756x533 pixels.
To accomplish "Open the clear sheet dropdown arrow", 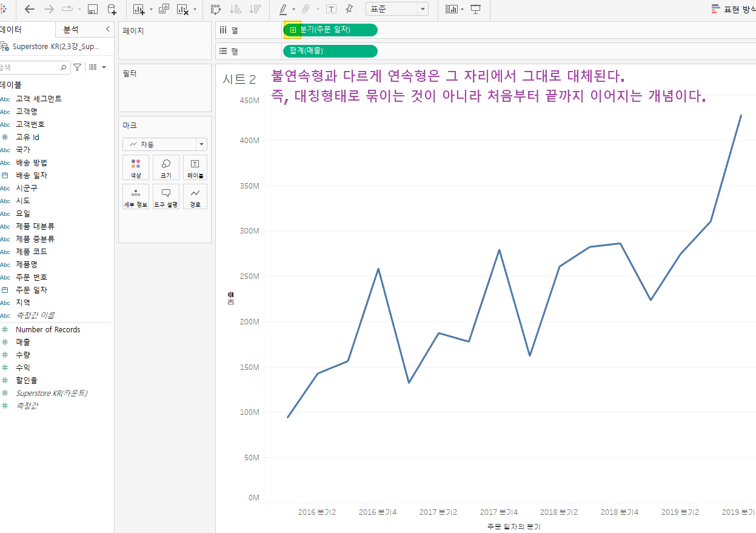I will click(x=195, y=10).
